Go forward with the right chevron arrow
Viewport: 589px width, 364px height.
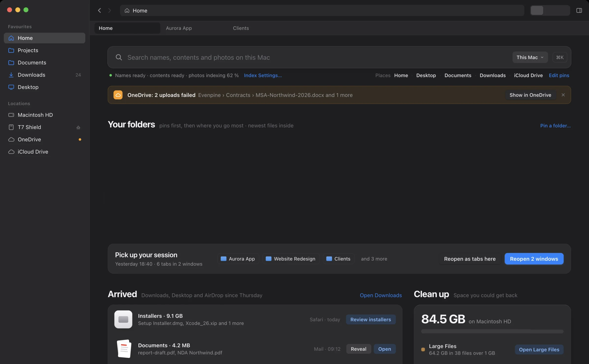(x=109, y=11)
